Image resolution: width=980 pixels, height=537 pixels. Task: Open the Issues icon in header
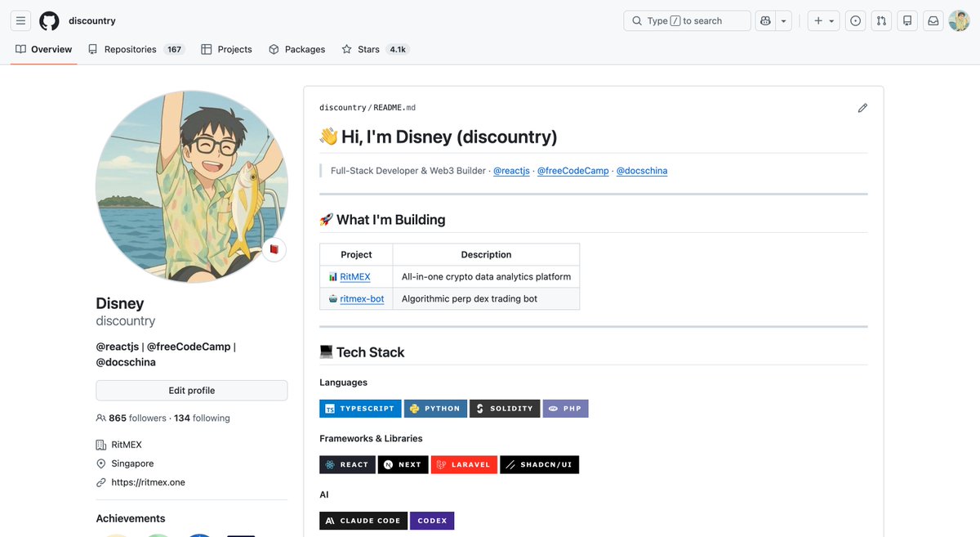855,20
